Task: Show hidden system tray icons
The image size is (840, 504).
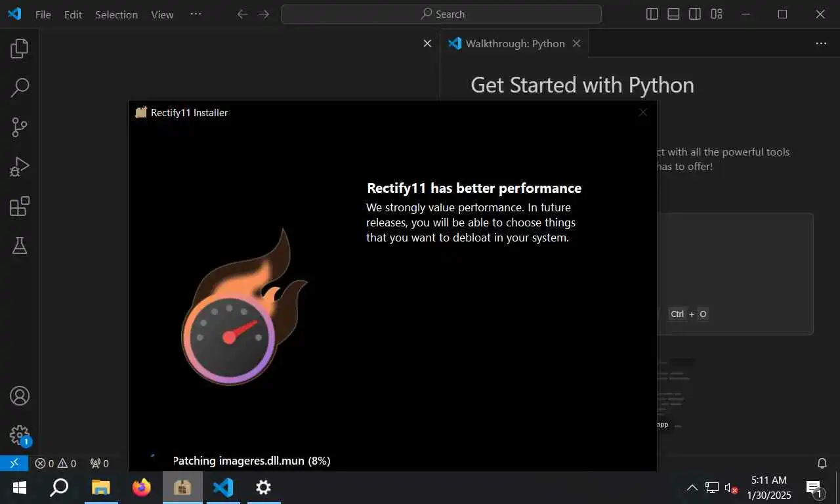Action: 692,488
